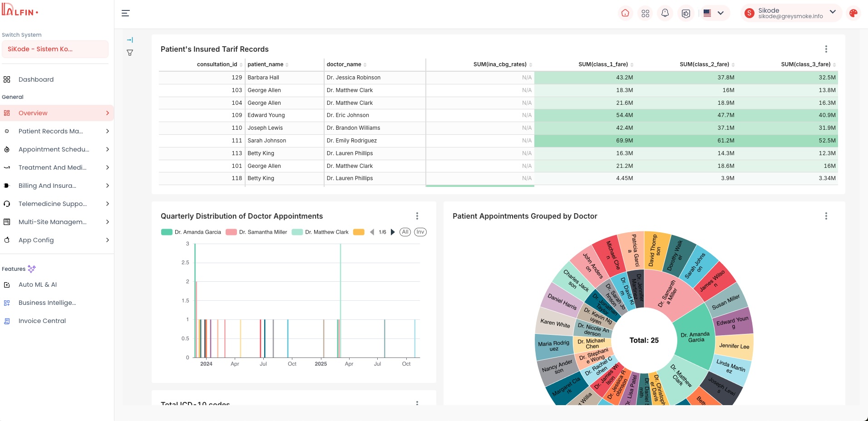Viewport: 868px width, 421px height.
Task: Click the theme palette icon
Action: (x=853, y=13)
